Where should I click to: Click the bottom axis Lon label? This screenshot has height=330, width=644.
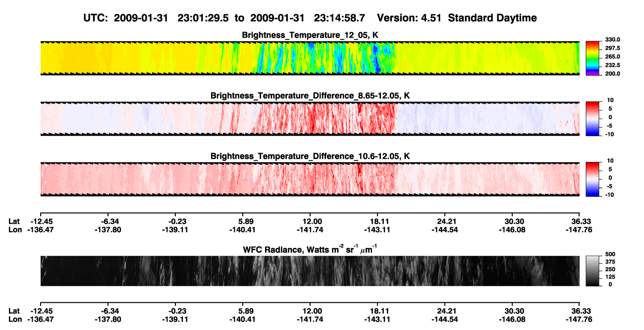[15, 319]
